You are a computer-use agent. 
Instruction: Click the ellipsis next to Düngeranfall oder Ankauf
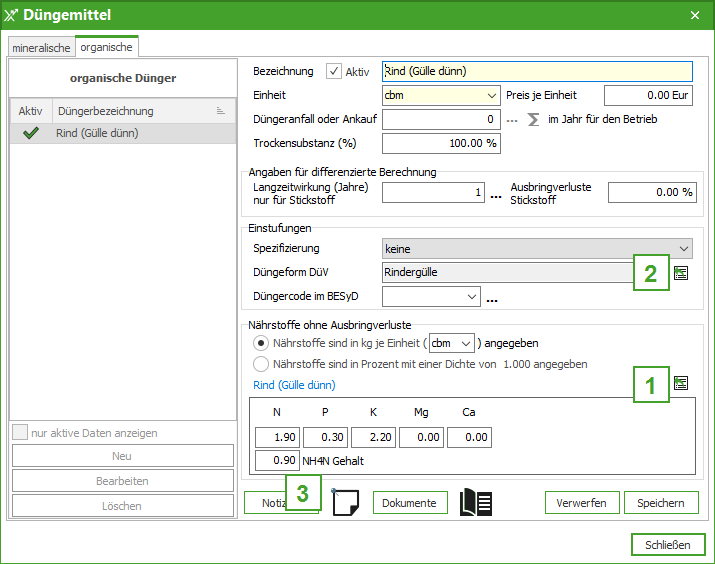tap(513, 120)
